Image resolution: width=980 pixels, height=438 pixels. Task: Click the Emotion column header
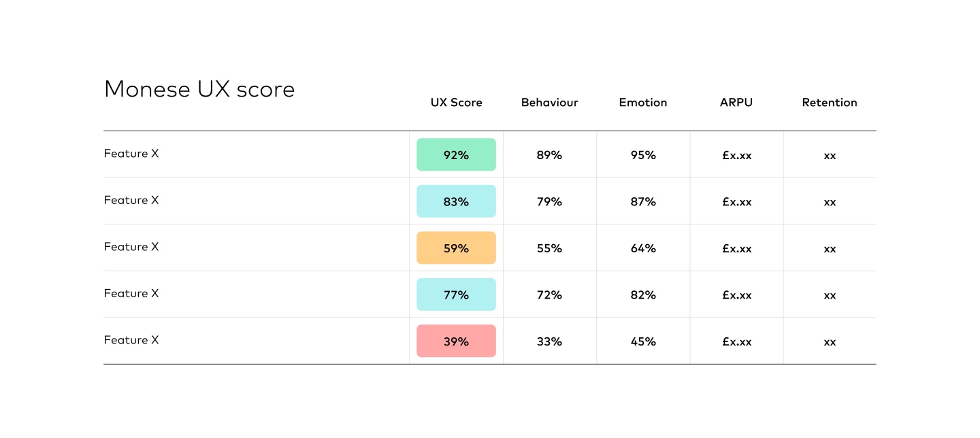[x=642, y=103]
